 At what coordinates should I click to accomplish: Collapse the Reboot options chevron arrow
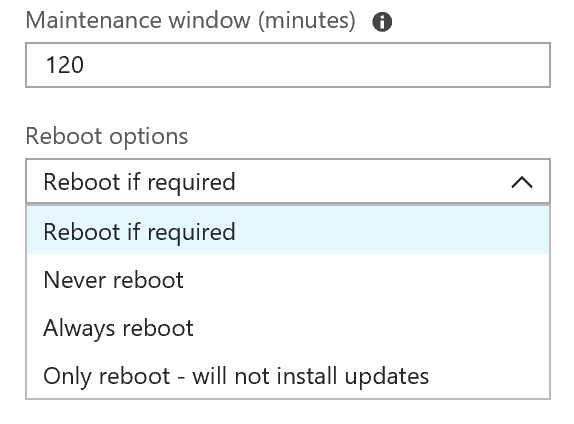point(522,182)
